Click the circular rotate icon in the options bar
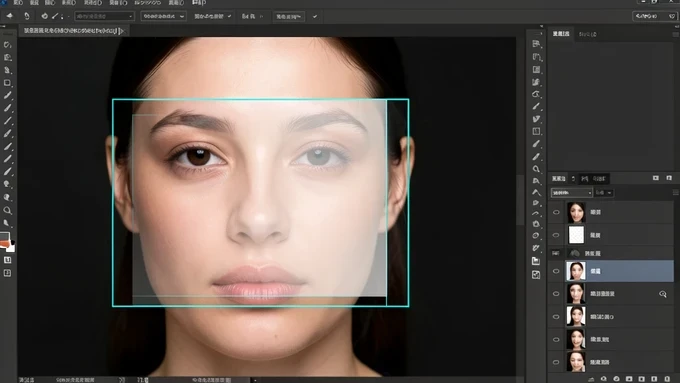This screenshot has width=680, height=383. (44, 16)
